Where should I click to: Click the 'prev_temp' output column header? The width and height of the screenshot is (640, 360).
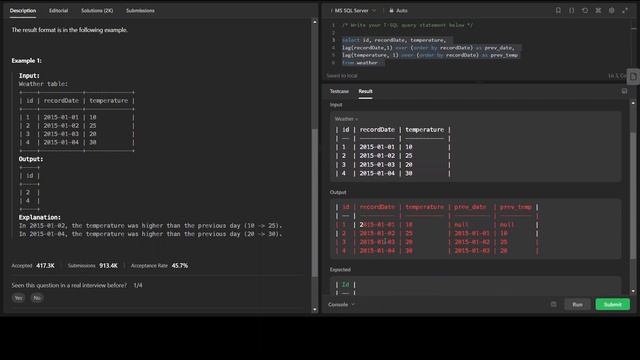click(516, 207)
